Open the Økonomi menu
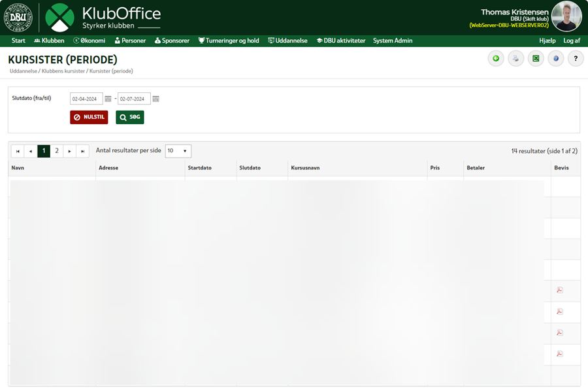Viewport: 588px width, 391px height. (x=90, y=41)
